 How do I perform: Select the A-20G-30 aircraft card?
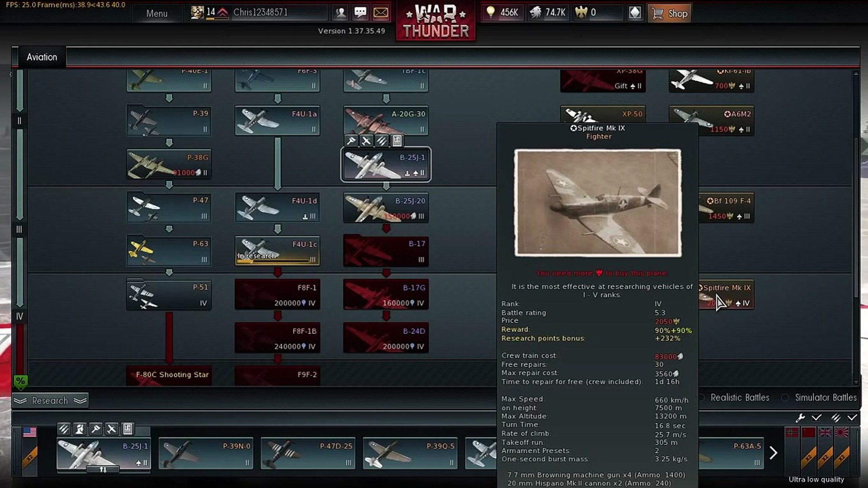(x=386, y=120)
